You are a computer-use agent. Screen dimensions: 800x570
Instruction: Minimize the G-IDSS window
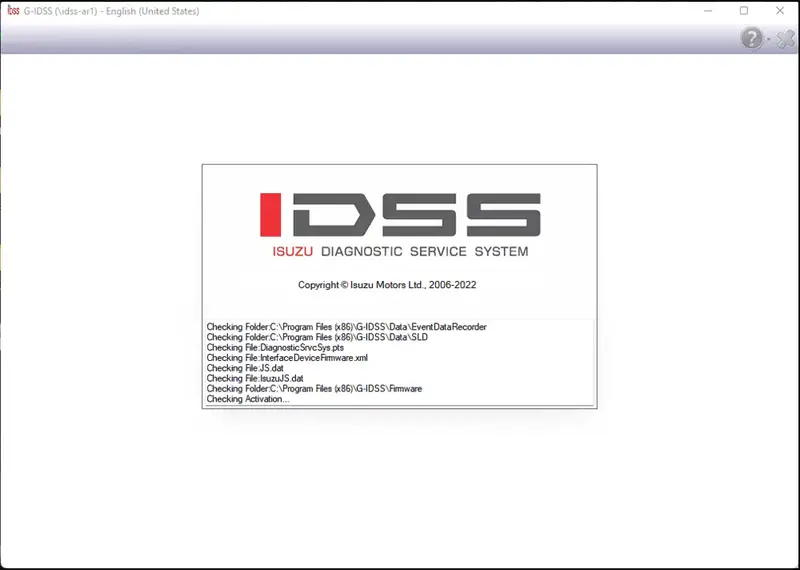tap(708, 11)
